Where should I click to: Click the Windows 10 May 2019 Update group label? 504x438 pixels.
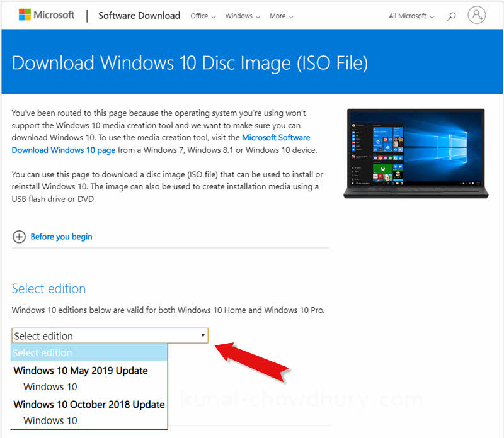[81, 370]
